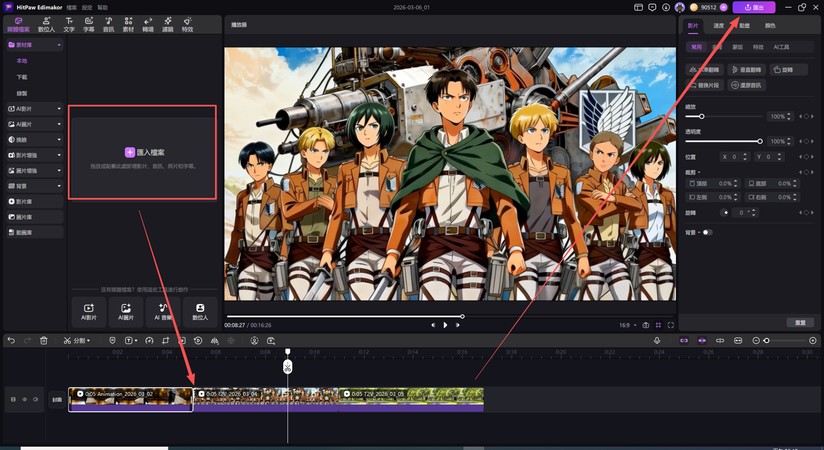
Task: Click the undo arrow in timeline toolbar
Action: 11,340
